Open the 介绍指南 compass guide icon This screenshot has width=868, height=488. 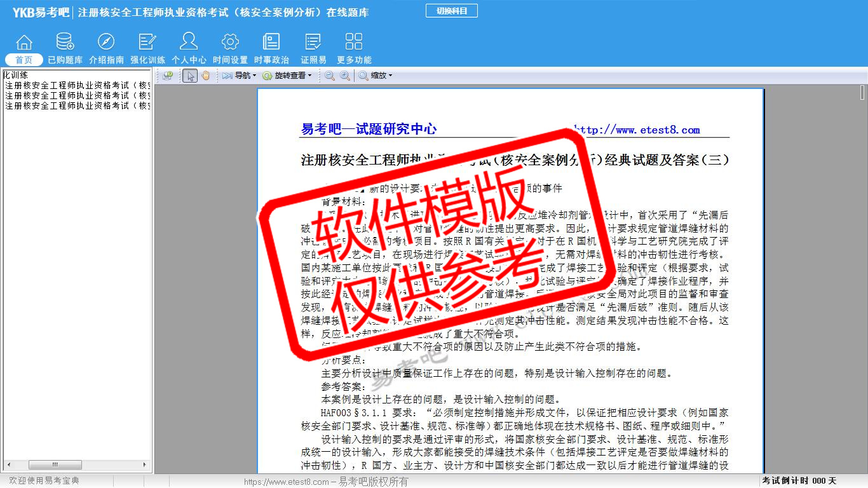pos(106,48)
